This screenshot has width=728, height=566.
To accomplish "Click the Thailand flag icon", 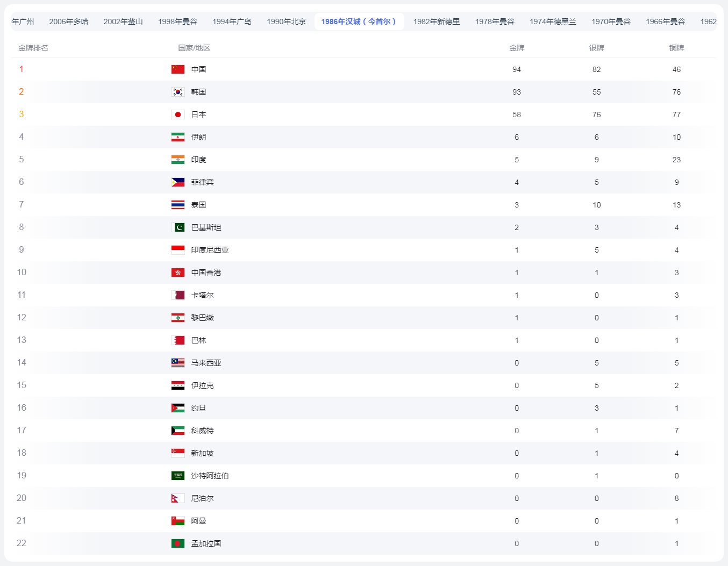I will point(178,205).
